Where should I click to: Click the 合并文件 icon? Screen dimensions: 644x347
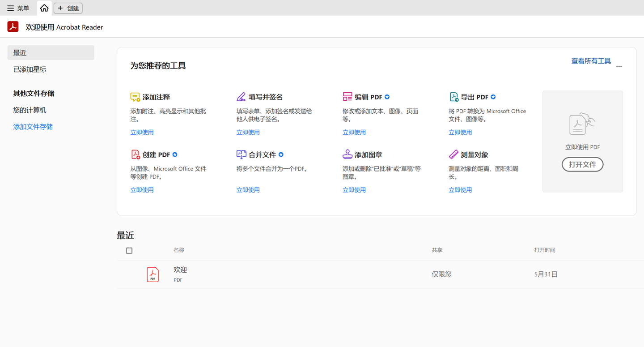[x=241, y=155]
